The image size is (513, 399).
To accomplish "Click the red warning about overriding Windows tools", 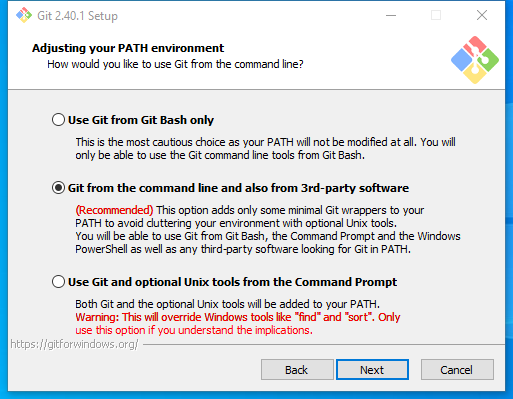I will pos(238,323).
